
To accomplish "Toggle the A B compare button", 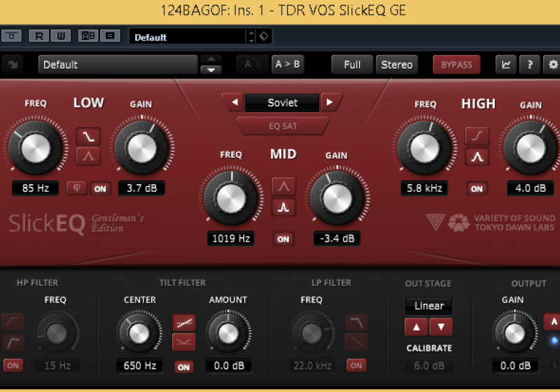I will 253,64.
